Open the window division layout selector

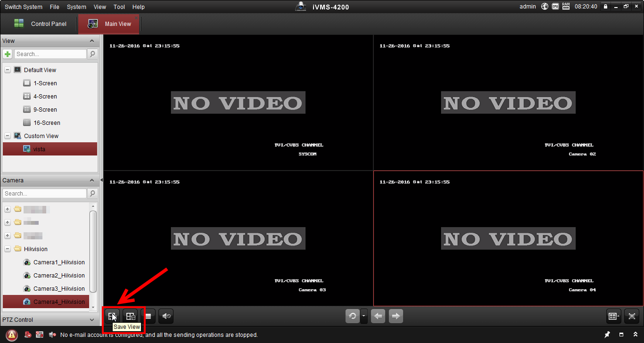pyautogui.click(x=614, y=316)
